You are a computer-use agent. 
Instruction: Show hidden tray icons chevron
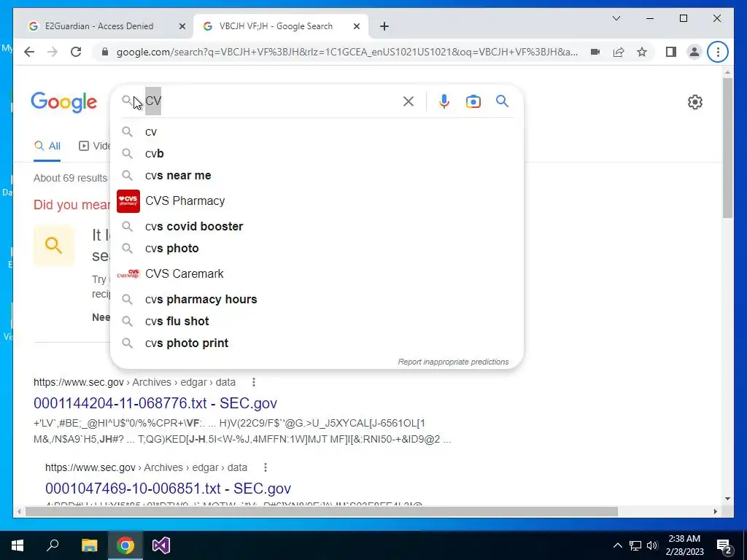pos(617,545)
